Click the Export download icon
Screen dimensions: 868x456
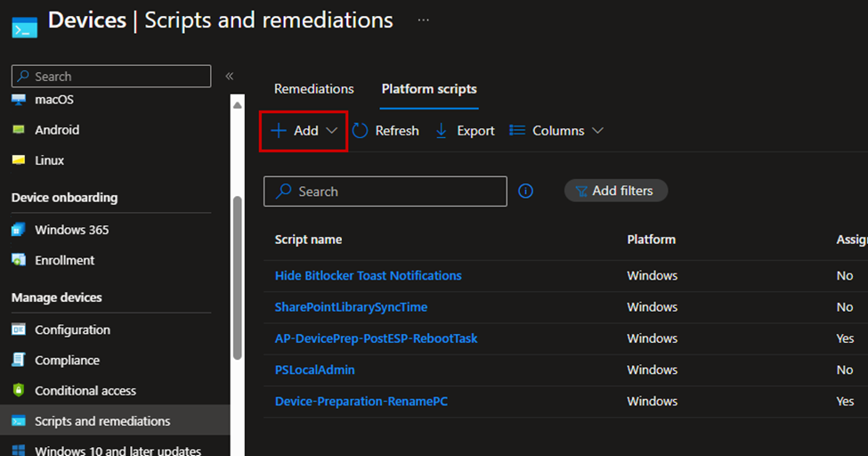click(x=442, y=131)
